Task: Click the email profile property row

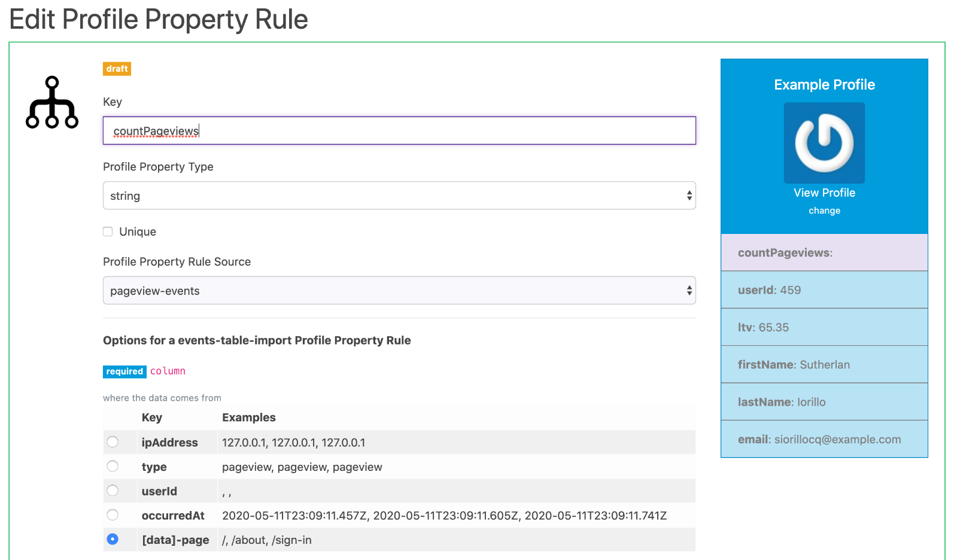Action: click(824, 439)
